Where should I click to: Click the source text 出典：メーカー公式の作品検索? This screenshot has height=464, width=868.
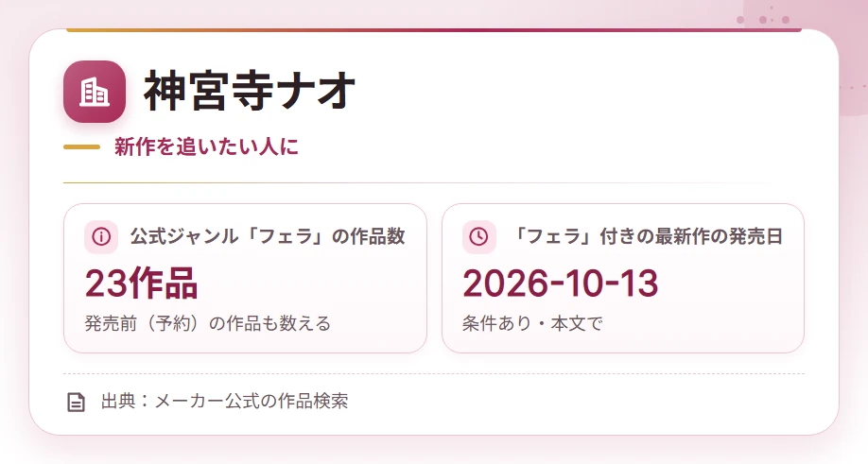[x=225, y=402]
